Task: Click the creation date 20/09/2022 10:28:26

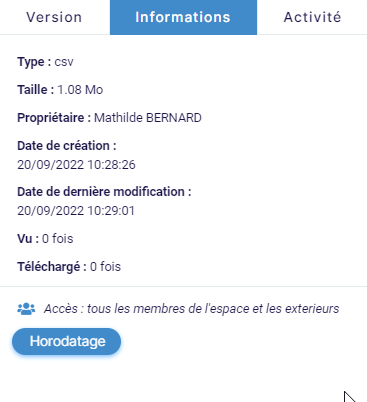Action: [x=76, y=165]
